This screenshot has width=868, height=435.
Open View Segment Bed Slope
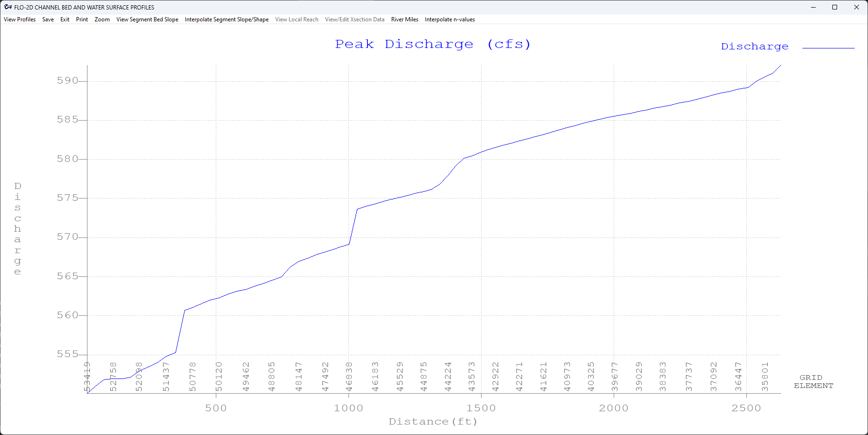coord(147,19)
